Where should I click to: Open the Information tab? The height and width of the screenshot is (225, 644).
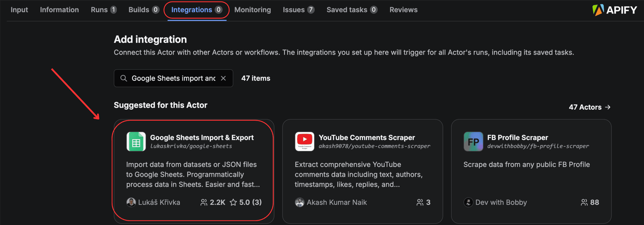click(59, 10)
